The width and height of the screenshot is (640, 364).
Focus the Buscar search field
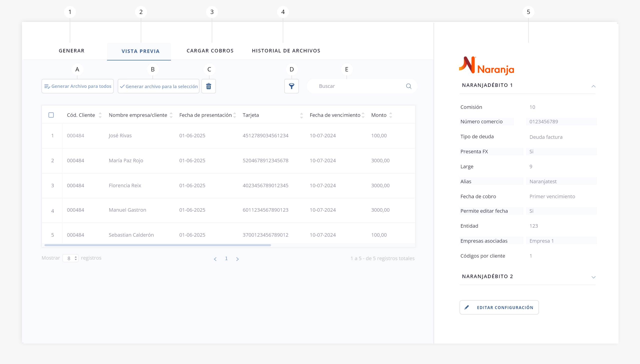pyautogui.click(x=362, y=86)
